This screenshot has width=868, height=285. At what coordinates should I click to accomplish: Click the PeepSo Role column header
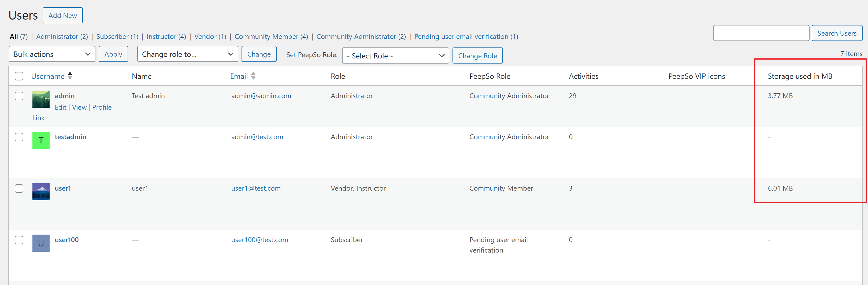[x=489, y=76]
